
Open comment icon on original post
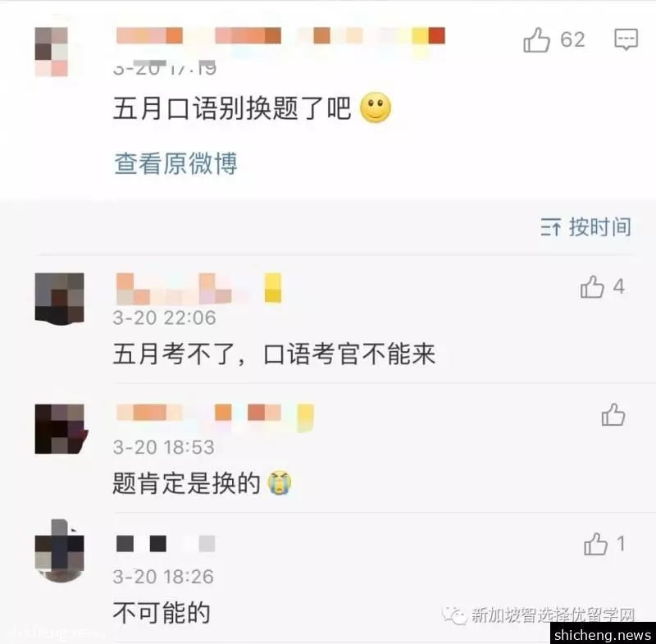pyautogui.click(x=626, y=39)
